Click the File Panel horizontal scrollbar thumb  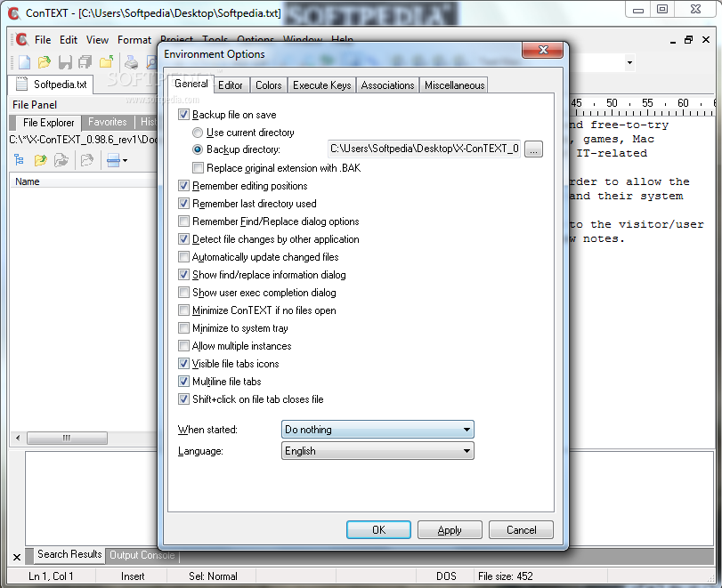pos(67,438)
